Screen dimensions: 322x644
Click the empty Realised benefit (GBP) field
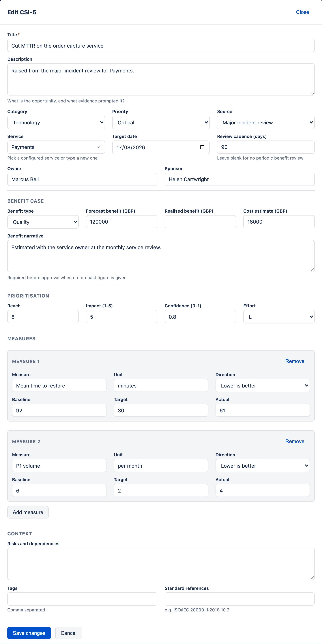coord(200,222)
